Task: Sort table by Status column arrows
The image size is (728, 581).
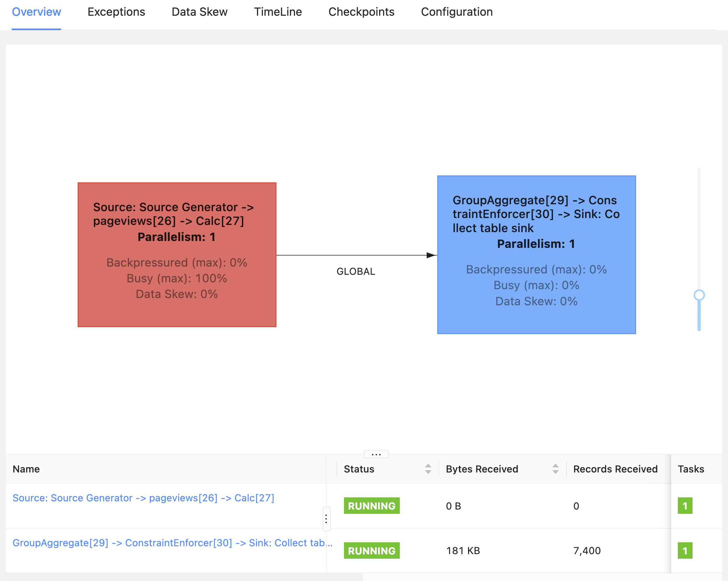Action: click(x=428, y=469)
